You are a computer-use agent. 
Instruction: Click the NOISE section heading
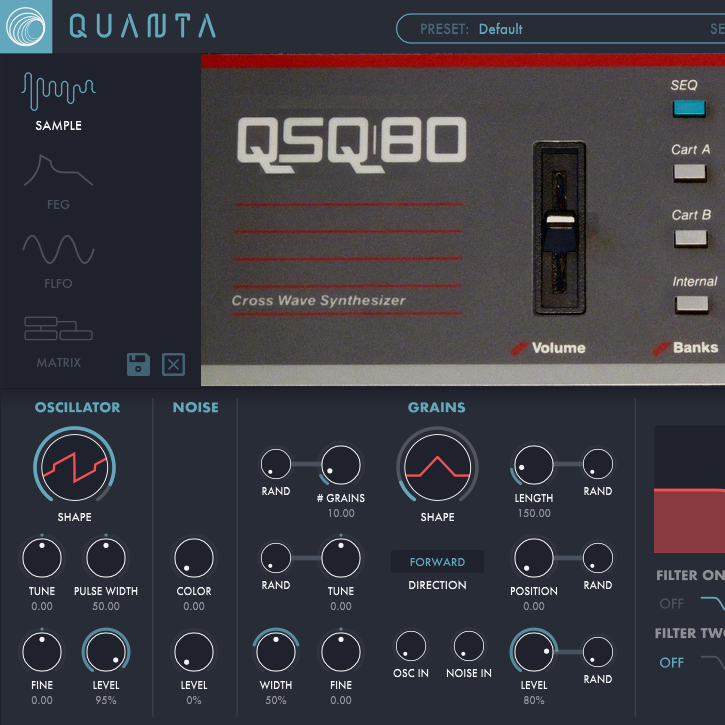(196, 407)
